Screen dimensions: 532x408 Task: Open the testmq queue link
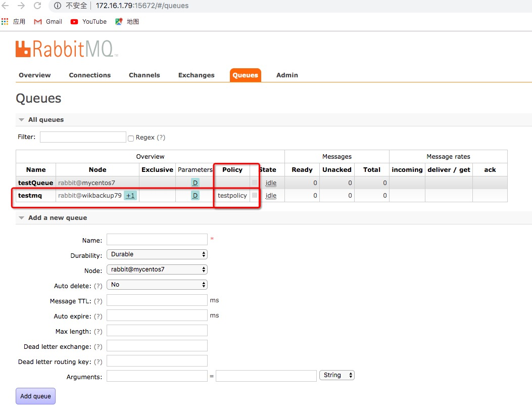point(30,196)
